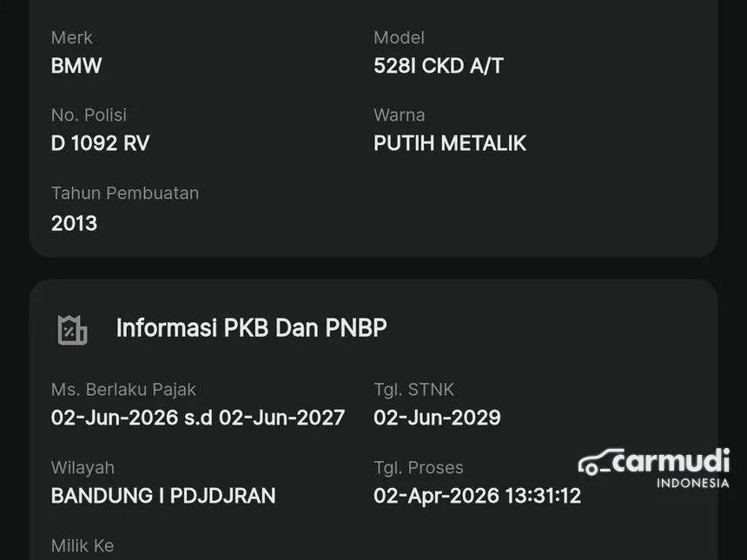Click the process timestamp 02-Apr-2026 13:31:12
Viewport: 747px width, 560px height.
[x=477, y=496]
